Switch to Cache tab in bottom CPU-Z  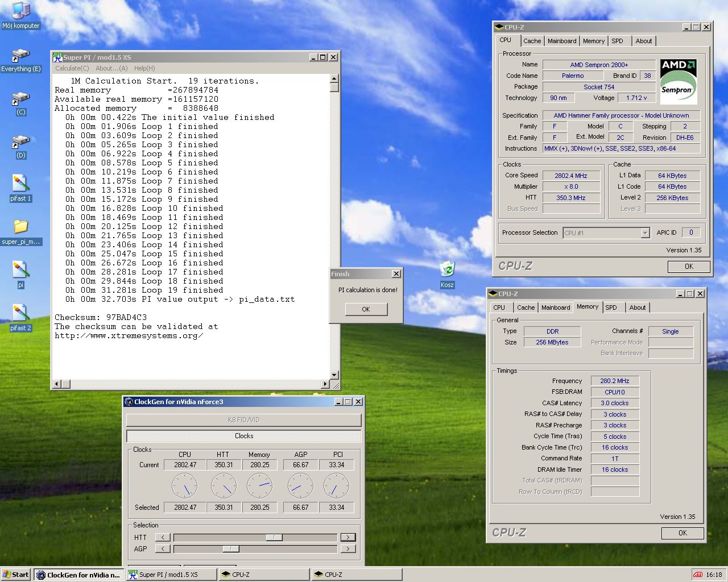pyautogui.click(x=526, y=307)
